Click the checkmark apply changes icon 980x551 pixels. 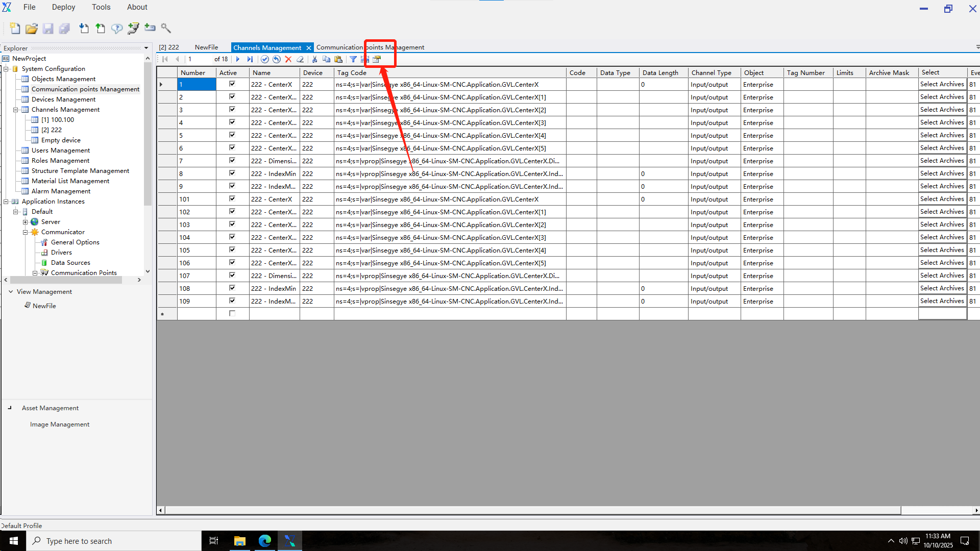tap(264, 60)
